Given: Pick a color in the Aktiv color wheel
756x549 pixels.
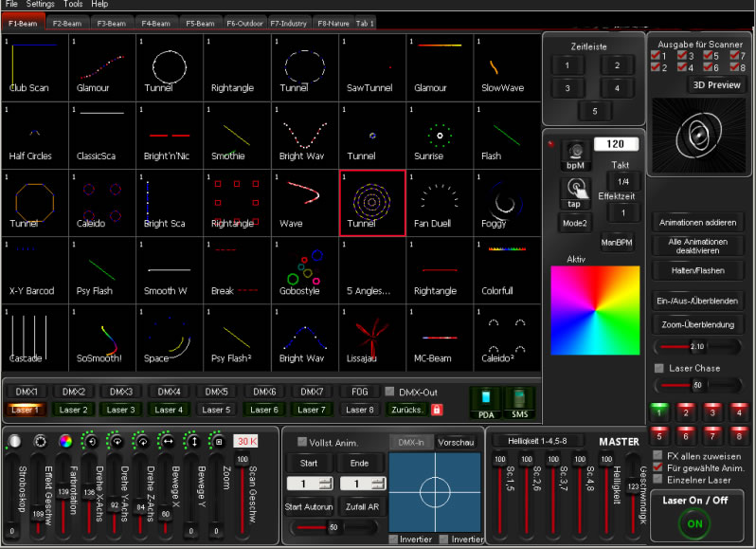Looking at the screenshot, I should [x=595, y=310].
